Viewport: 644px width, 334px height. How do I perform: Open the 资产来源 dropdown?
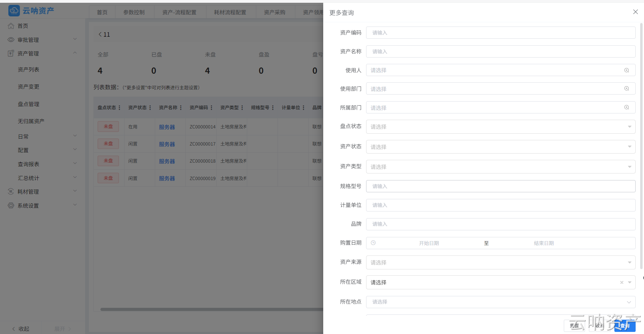coord(501,262)
